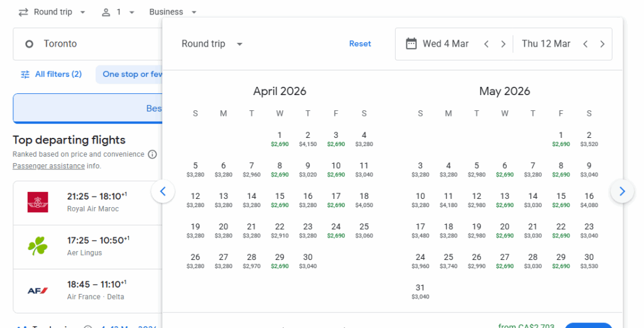Select May 29 priced $2,690

561,261
